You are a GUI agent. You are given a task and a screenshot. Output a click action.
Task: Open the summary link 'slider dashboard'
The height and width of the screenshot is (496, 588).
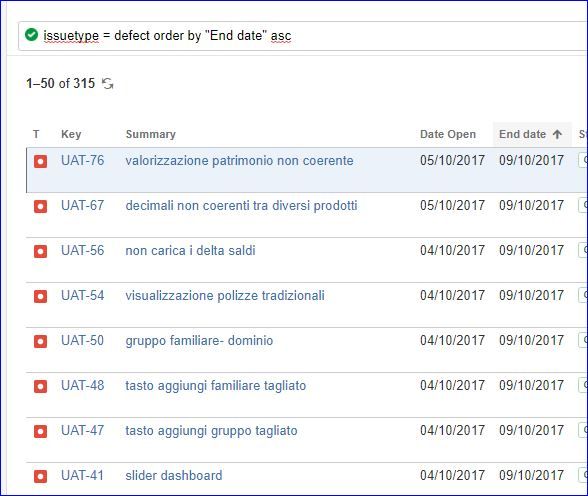174,475
